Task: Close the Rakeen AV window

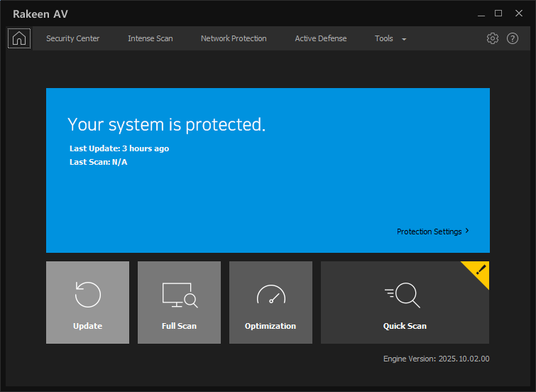Action: [518, 13]
